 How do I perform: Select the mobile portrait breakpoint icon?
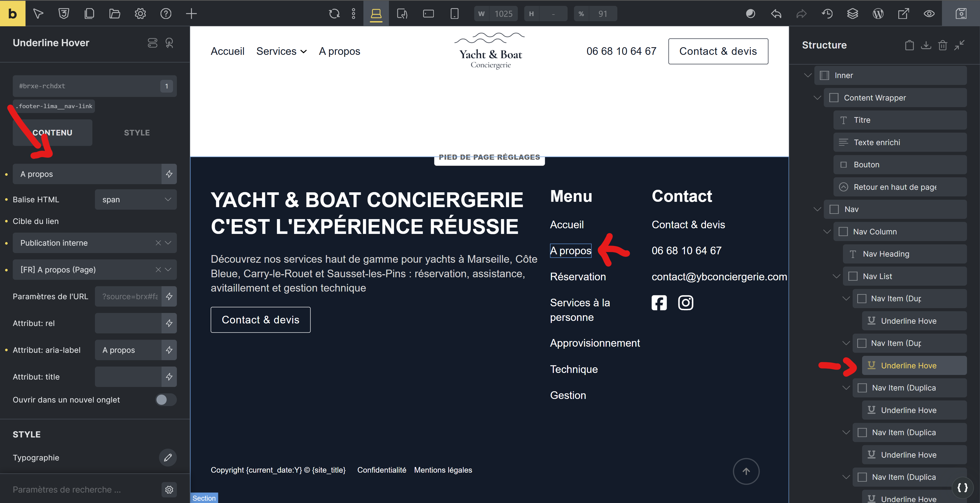pos(454,14)
